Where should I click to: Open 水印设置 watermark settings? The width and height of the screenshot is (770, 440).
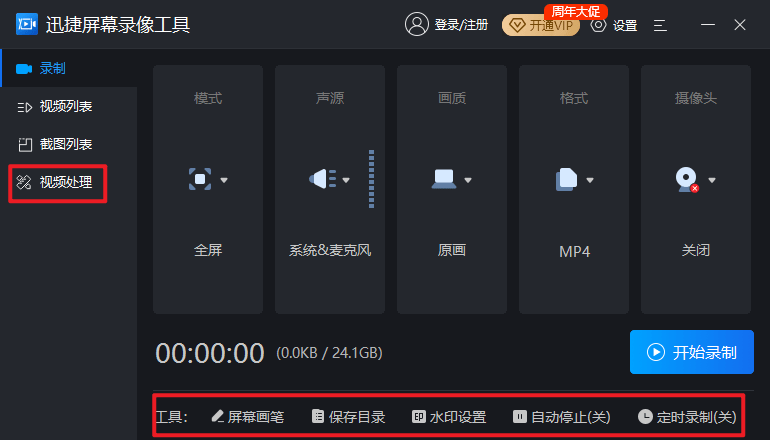pos(449,417)
